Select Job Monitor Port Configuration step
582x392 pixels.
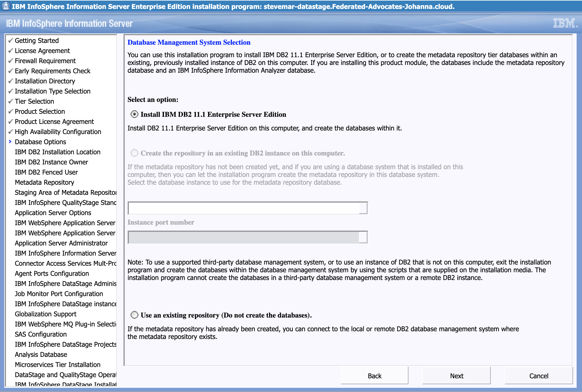tap(59, 294)
